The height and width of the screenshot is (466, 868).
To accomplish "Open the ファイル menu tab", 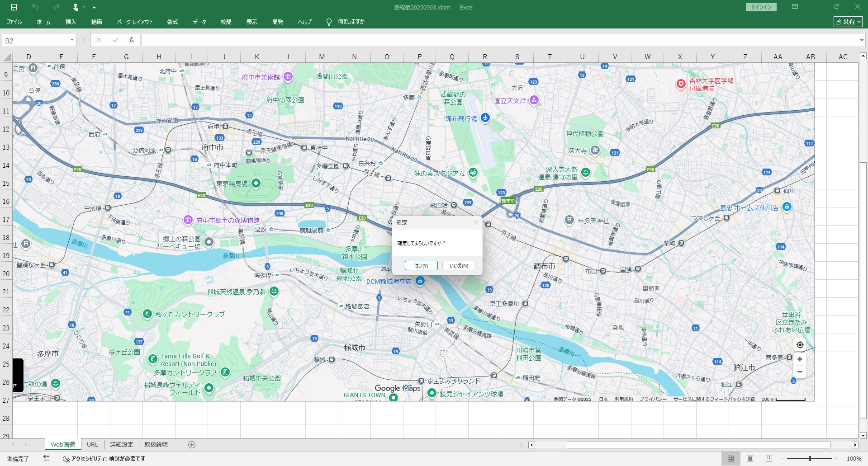I will (14, 22).
